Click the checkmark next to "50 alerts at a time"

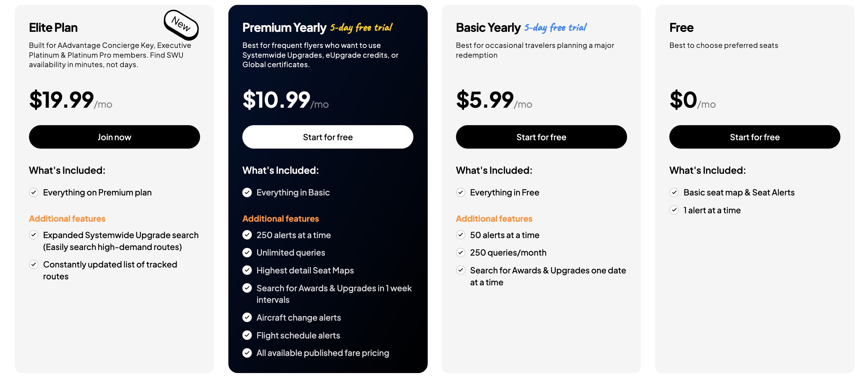click(x=461, y=235)
